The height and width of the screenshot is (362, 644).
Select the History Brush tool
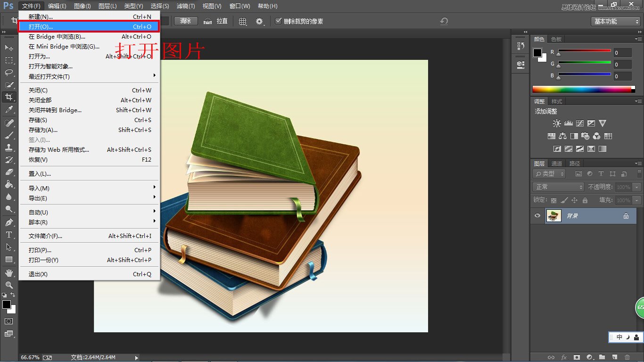tap(9, 160)
